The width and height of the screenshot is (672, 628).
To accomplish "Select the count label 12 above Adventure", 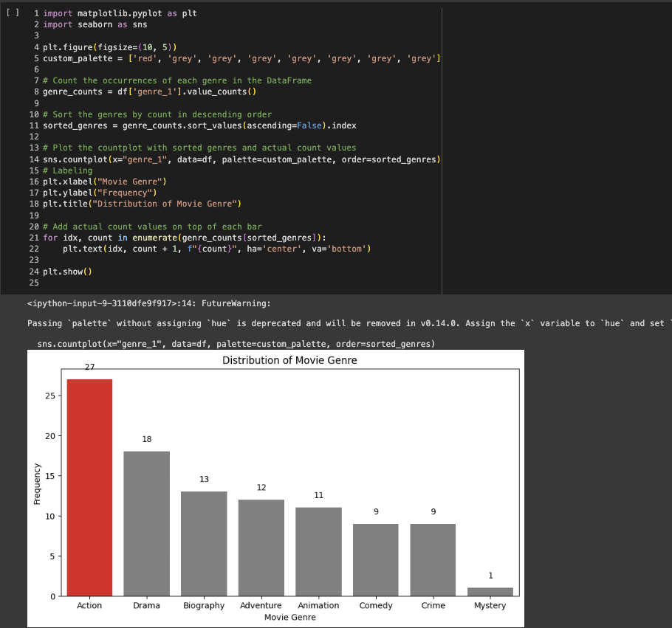I will pos(261,488).
